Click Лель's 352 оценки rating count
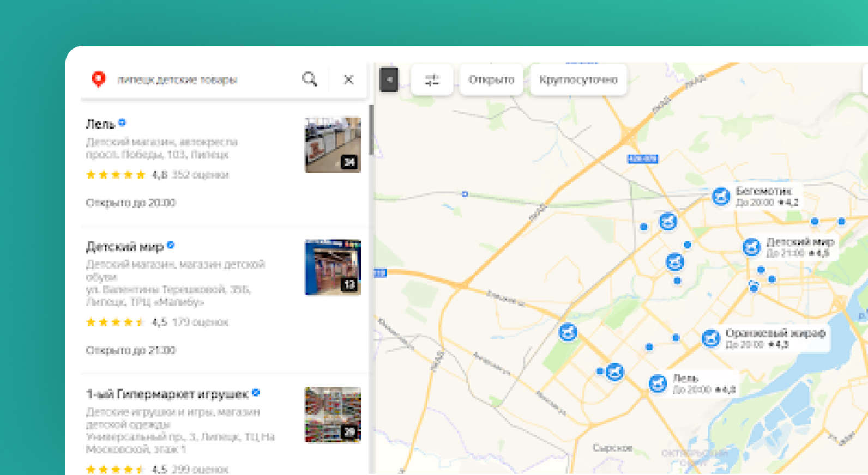868x475 pixels. point(200,175)
